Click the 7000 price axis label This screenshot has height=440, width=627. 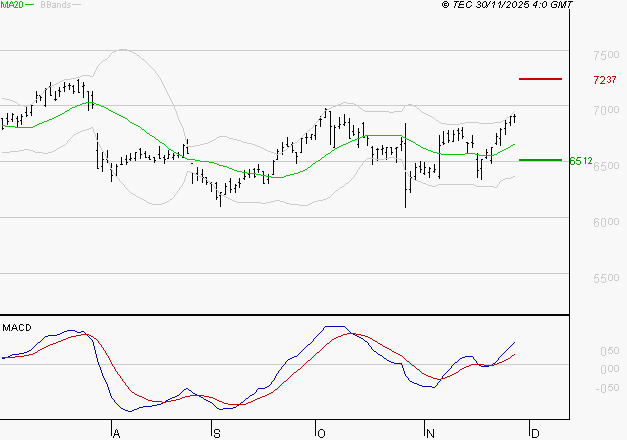tap(606, 110)
